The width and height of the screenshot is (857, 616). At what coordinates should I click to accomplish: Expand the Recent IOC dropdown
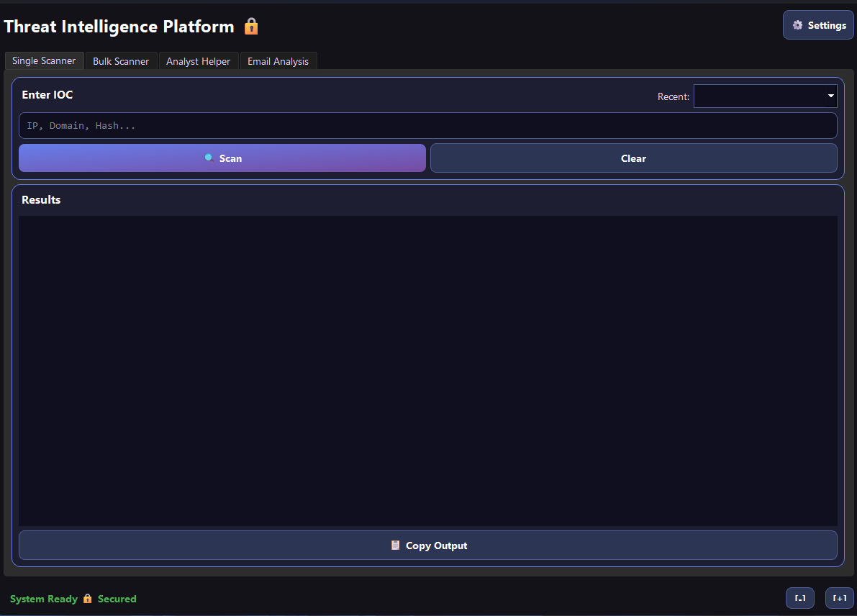[x=765, y=96]
